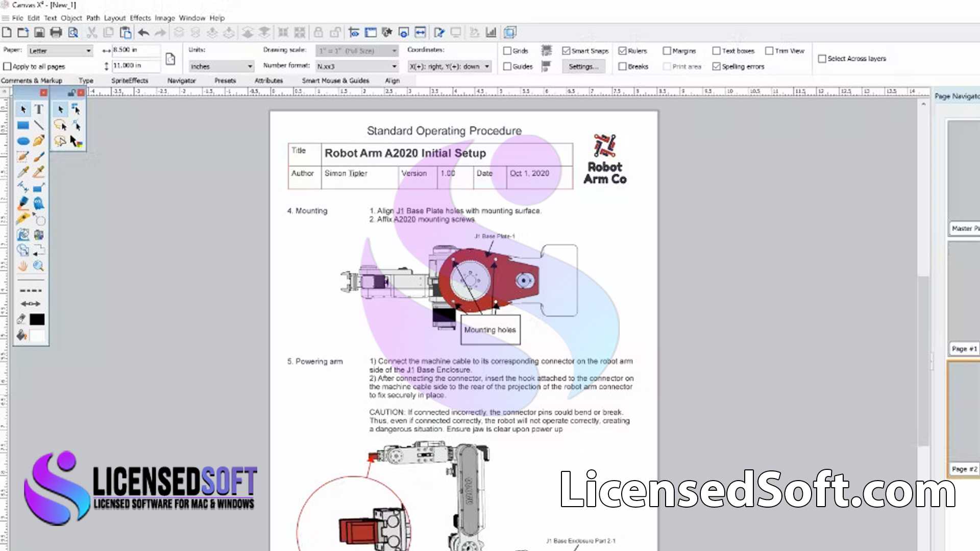Open the Number format dropdown

357,66
